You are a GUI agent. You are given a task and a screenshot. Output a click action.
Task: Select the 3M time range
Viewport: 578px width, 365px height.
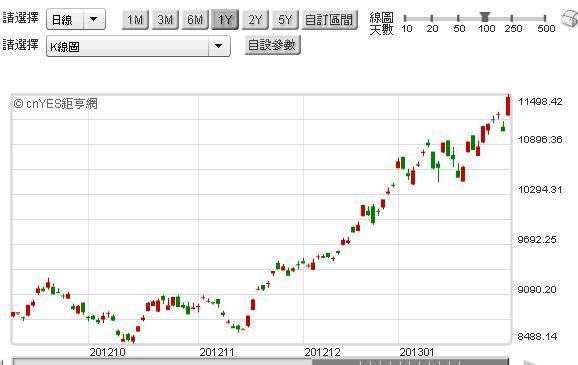click(x=165, y=19)
